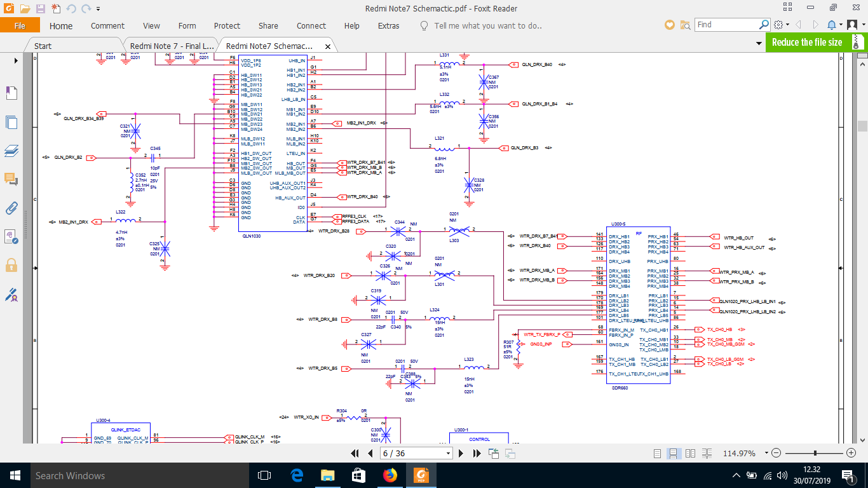This screenshot has width=868, height=488.
Task: Go to the previous page
Action: [x=370, y=453]
